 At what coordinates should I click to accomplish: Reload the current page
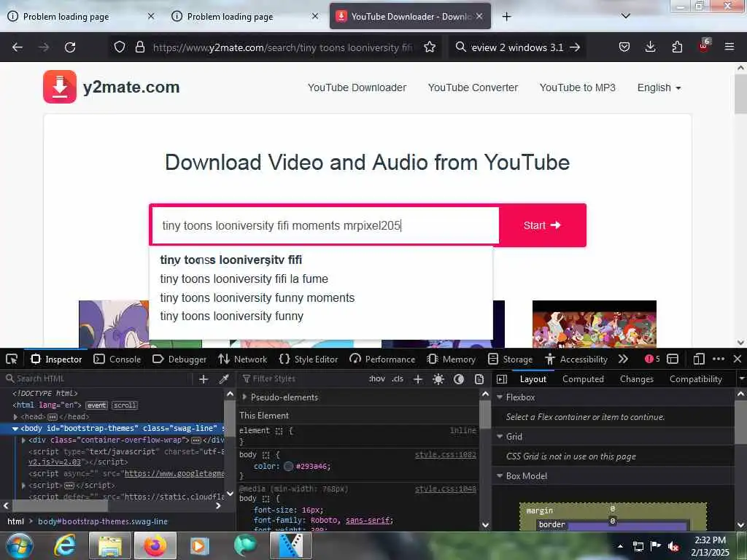coord(70,47)
